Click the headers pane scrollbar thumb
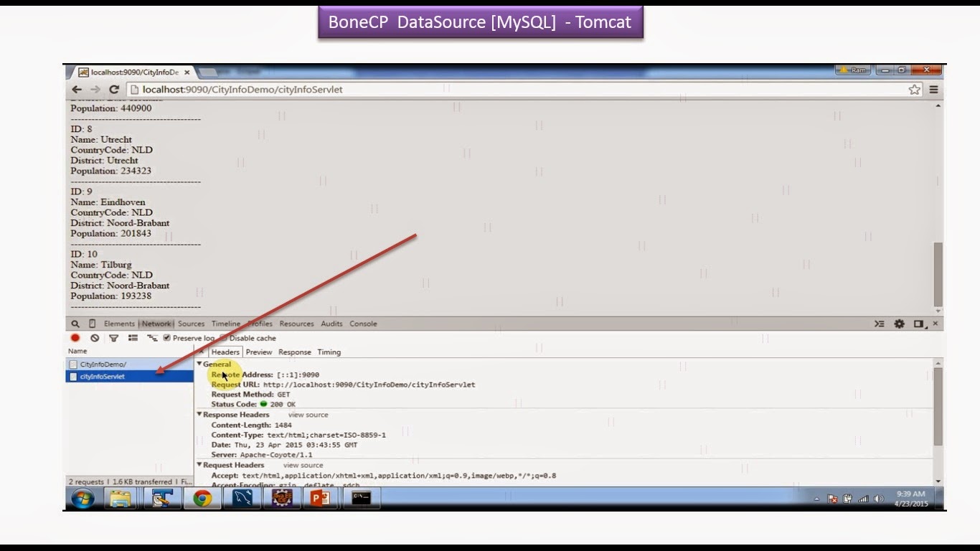980x551 pixels. pyautogui.click(x=938, y=406)
